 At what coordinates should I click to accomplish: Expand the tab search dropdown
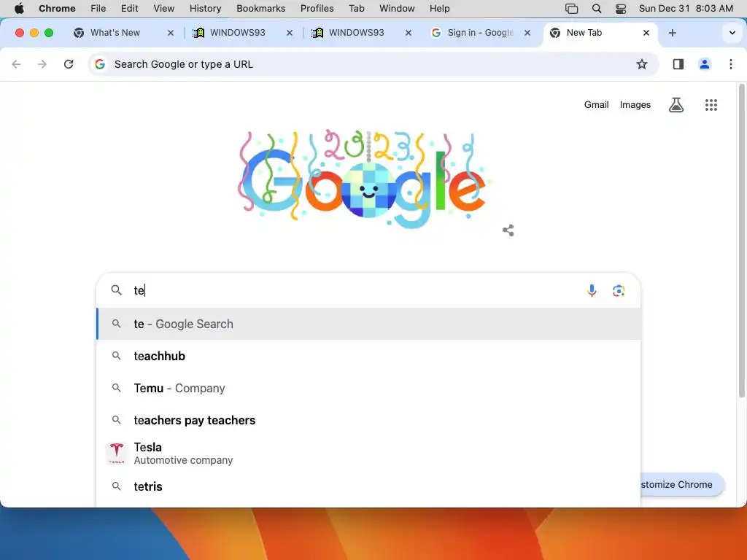point(732,33)
